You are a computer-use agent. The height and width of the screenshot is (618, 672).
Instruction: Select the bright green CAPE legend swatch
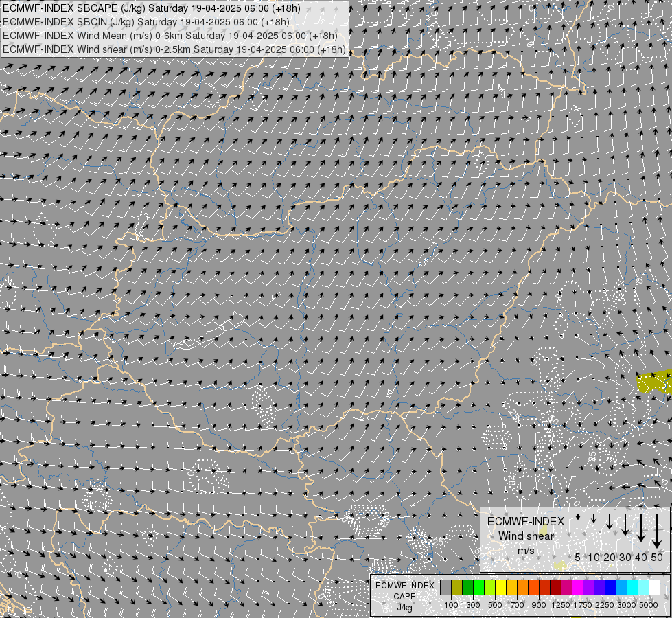(478, 587)
